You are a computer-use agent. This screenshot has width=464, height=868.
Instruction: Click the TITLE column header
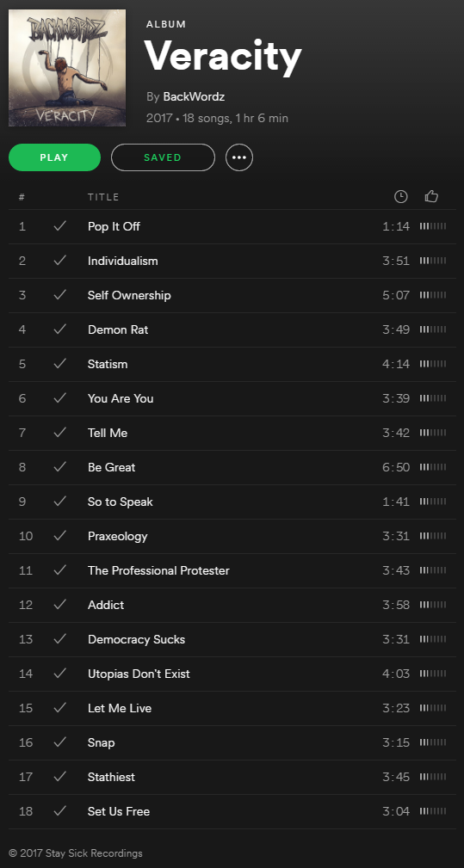click(x=103, y=197)
